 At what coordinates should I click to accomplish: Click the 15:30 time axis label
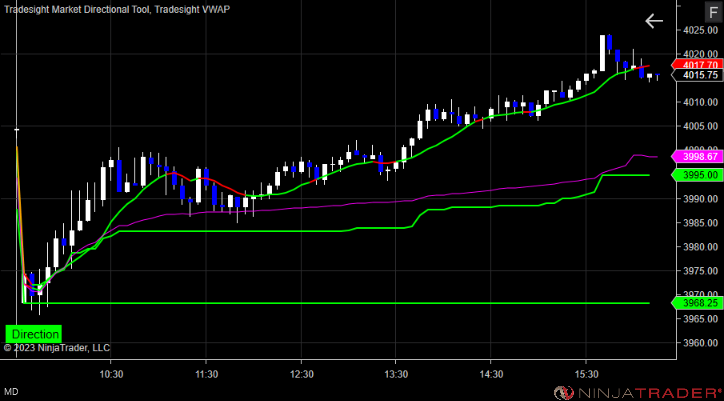(586, 373)
